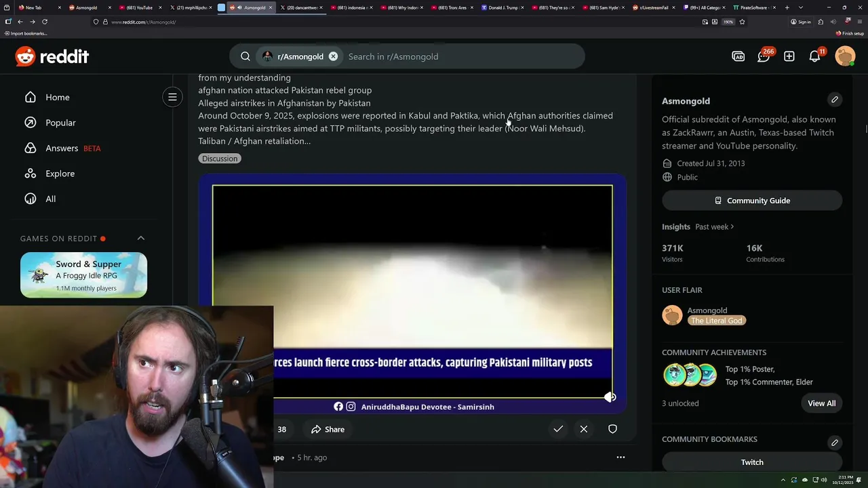This screenshot has height=488, width=868.
Task: Open the Community Guide
Action: point(752,201)
